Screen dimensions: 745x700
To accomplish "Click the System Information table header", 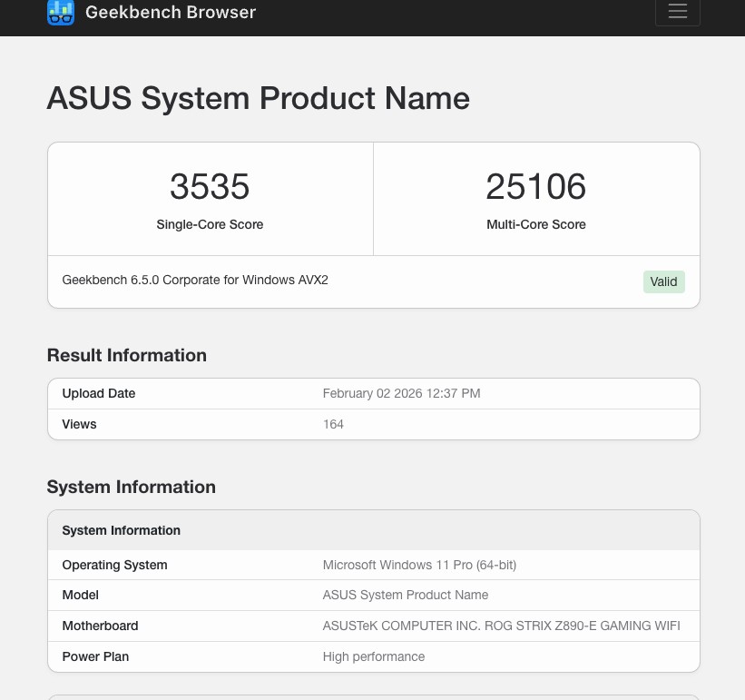I will click(x=121, y=530).
